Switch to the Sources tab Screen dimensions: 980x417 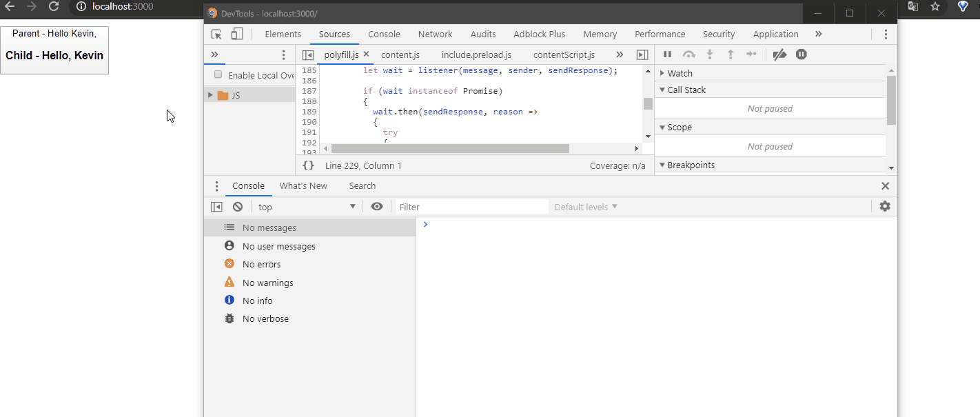334,34
